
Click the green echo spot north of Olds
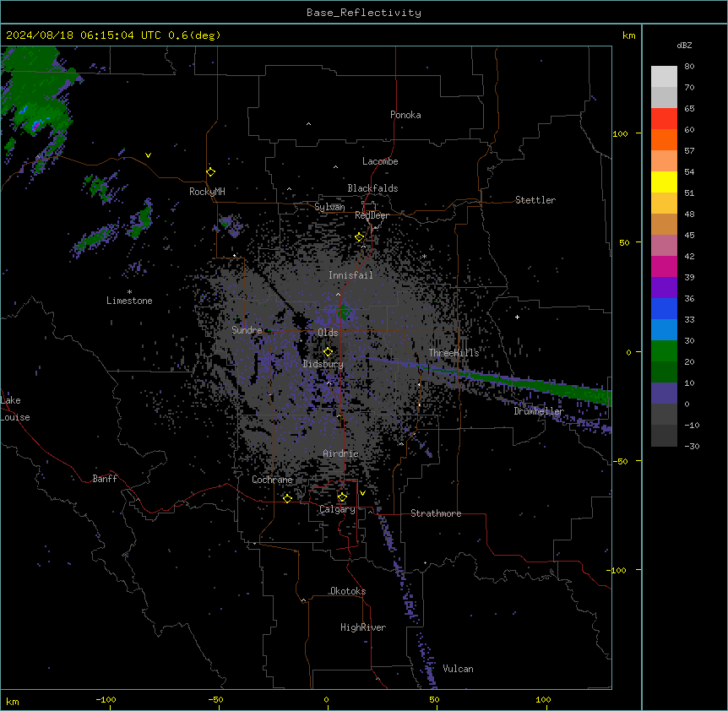pyautogui.click(x=344, y=312)
